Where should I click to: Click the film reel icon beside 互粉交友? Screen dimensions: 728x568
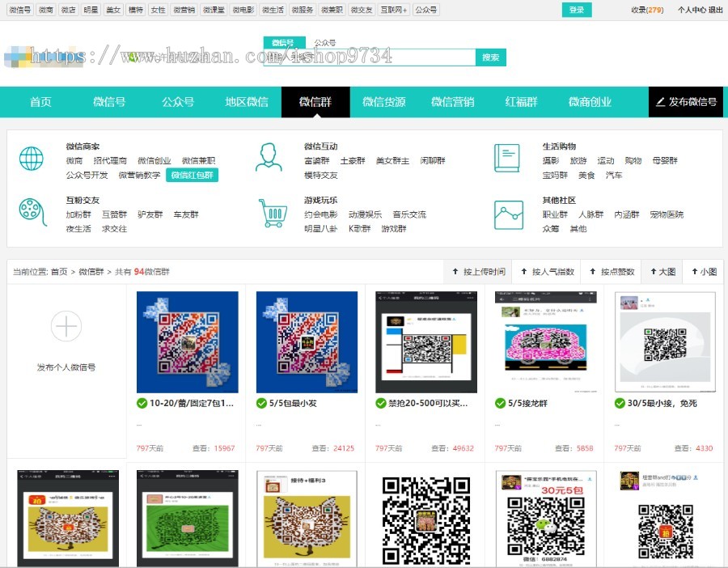32,212
